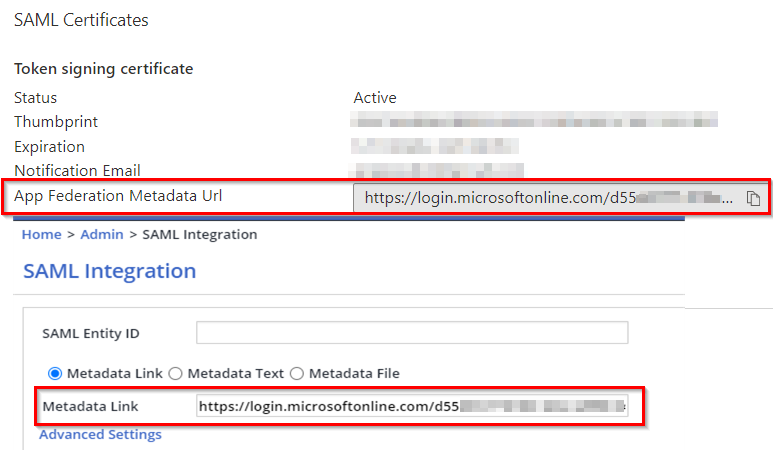773x450 pixels.
Task: Switch to the Metadata File radio option
Action: pyautogui.click(x=296, y=373)
